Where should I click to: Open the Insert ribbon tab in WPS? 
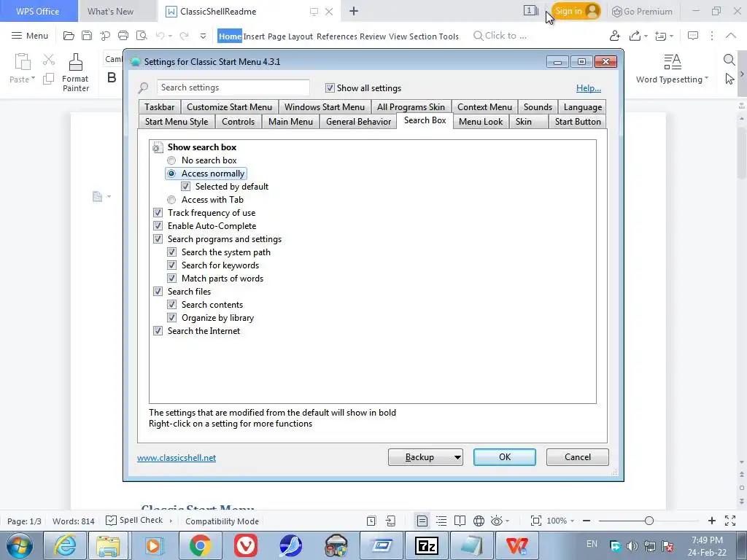coord(254,36)
